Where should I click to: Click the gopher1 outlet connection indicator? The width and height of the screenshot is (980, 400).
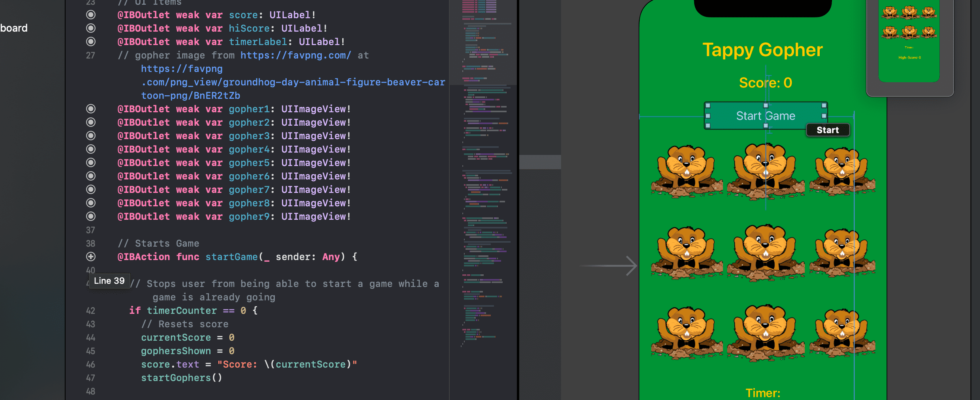91,109
